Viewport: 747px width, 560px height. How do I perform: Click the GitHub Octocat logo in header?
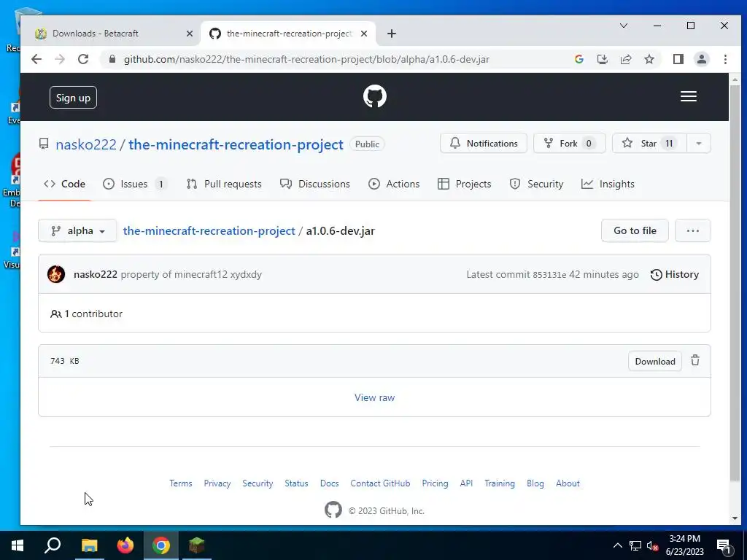[374, 97]
